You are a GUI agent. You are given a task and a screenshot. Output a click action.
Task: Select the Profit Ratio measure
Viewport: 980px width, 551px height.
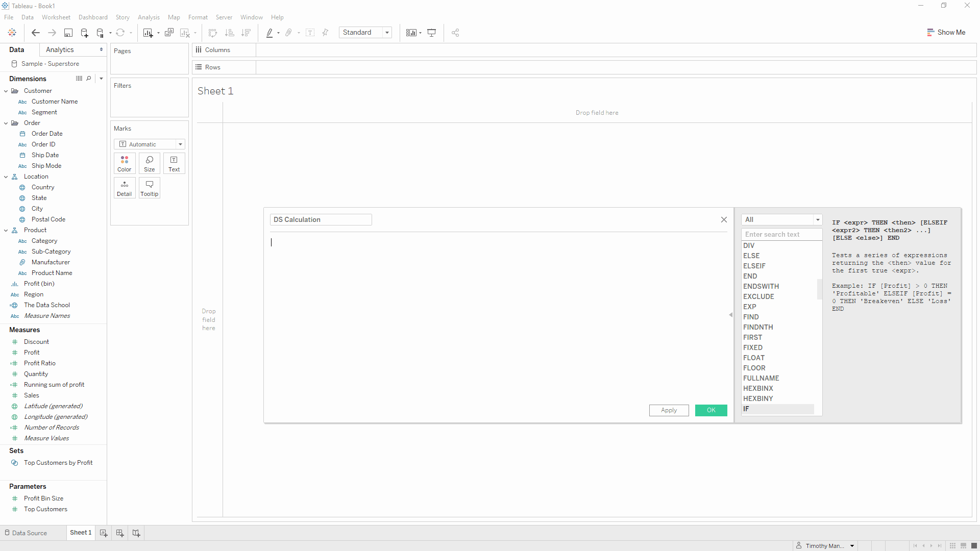[x=40, y=363]
